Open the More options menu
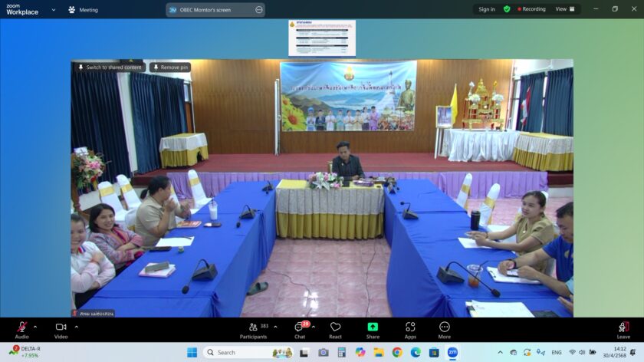 (445, 327)
